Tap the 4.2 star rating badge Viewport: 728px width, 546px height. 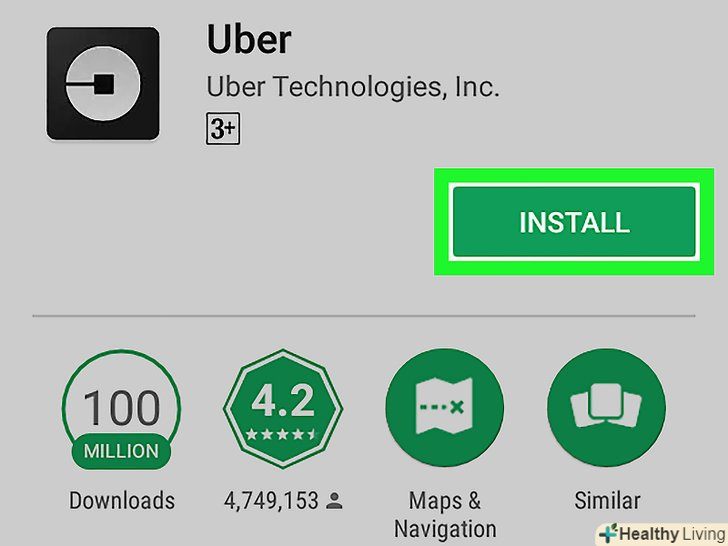pyautogui.click(x=283, y=409)
